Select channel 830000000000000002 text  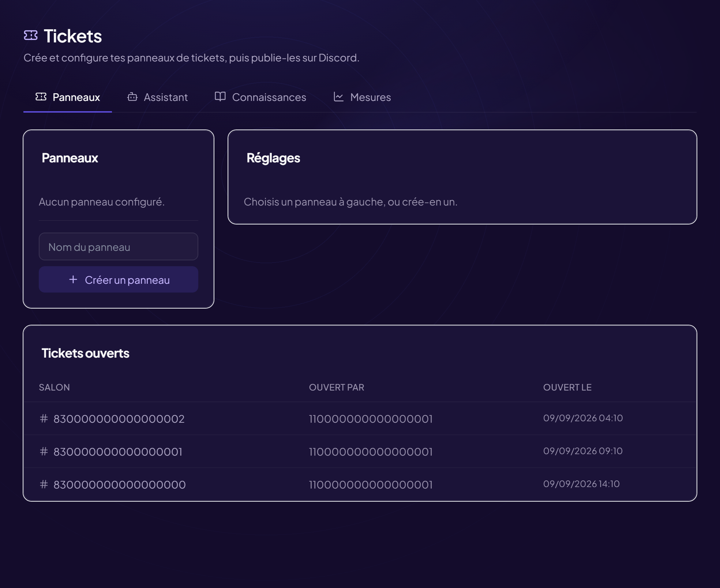119,419
